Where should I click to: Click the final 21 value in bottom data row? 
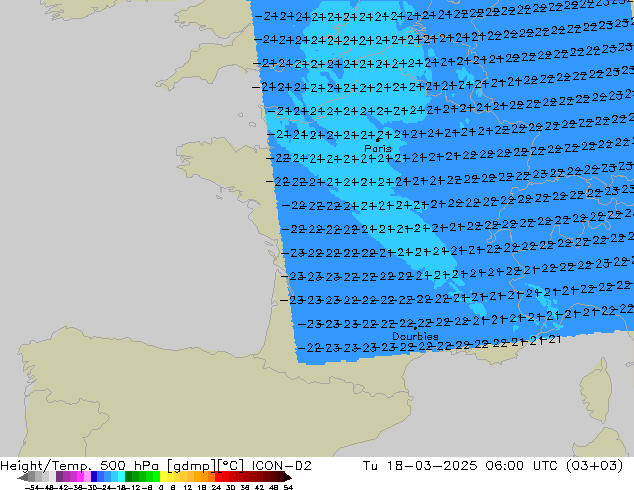tap(555, 340)
